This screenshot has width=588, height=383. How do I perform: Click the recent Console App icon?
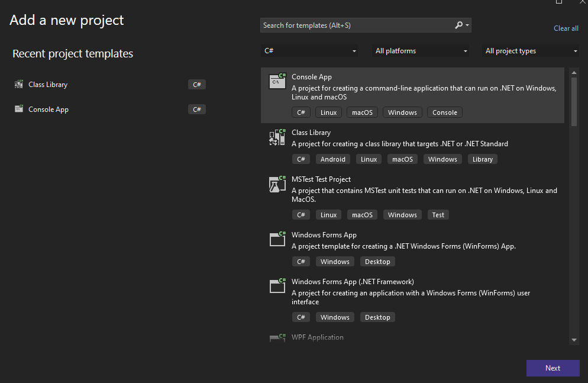point(18,110)
